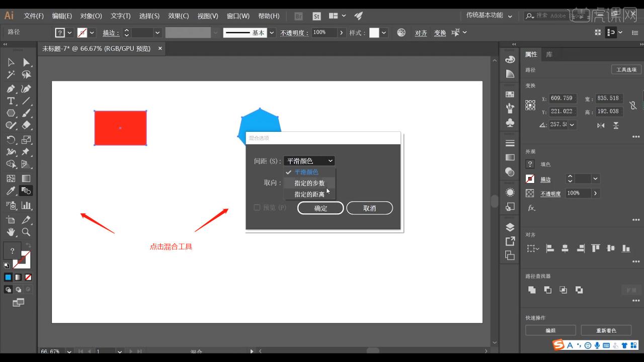Set fill to None in toolbar
The image size is (644, 362).
point(28,277)
